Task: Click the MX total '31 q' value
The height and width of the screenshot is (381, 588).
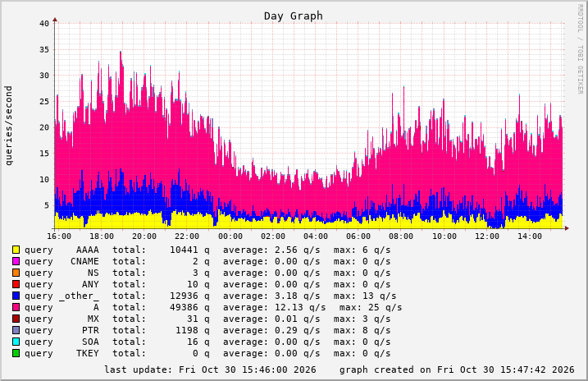Action: (x=198, y=319)
